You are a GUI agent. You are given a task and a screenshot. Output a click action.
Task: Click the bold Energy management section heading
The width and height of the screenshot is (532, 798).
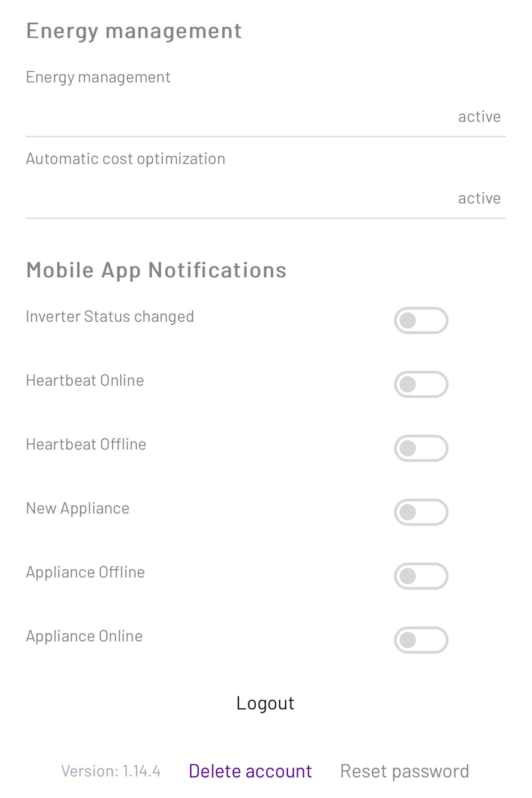(134, 31)
